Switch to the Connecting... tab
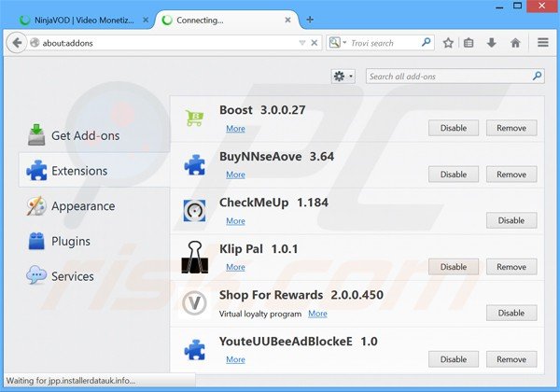The width and height of the screenshot is (560, 392). point(227,20)
